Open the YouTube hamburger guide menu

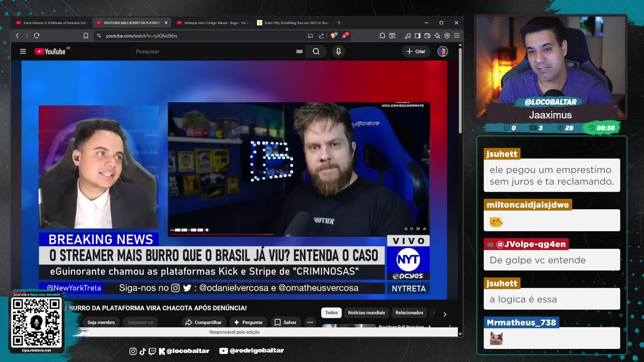coord(23,51)
